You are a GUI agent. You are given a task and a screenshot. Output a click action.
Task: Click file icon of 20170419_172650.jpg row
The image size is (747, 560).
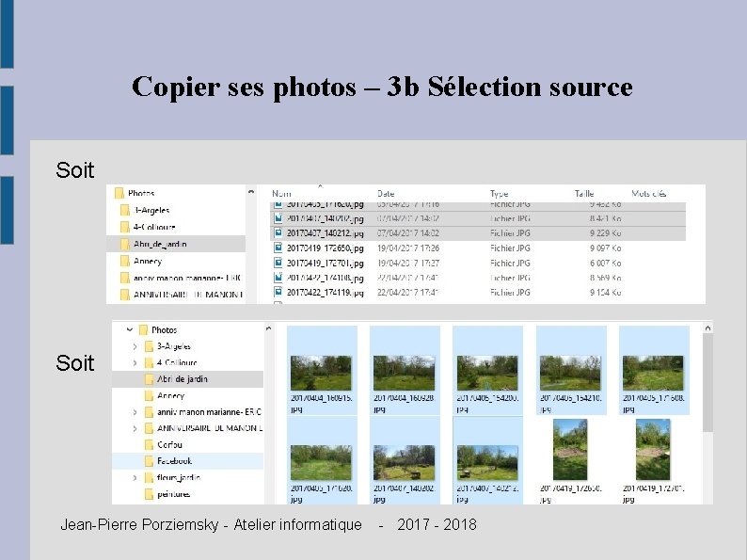278,248
